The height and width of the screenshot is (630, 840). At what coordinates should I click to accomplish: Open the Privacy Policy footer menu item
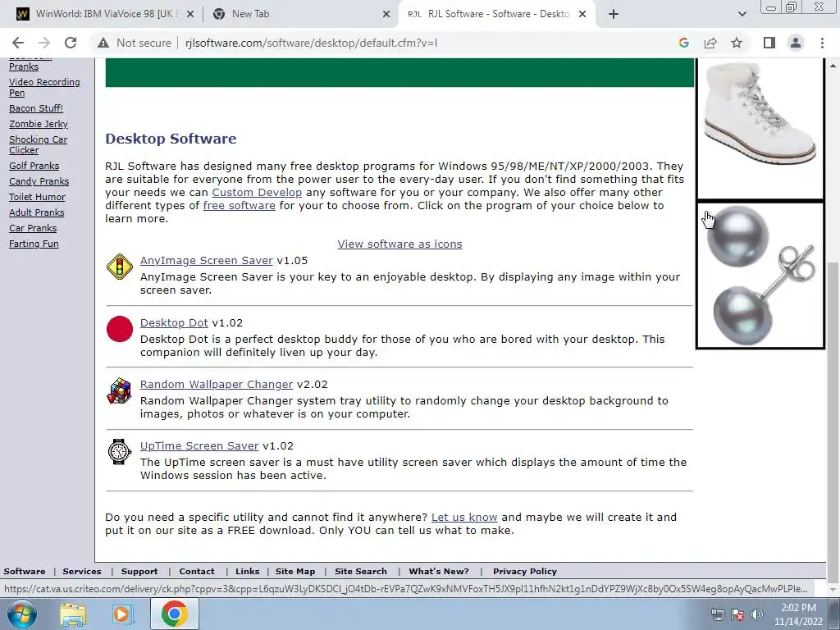[x=525, y=572]
